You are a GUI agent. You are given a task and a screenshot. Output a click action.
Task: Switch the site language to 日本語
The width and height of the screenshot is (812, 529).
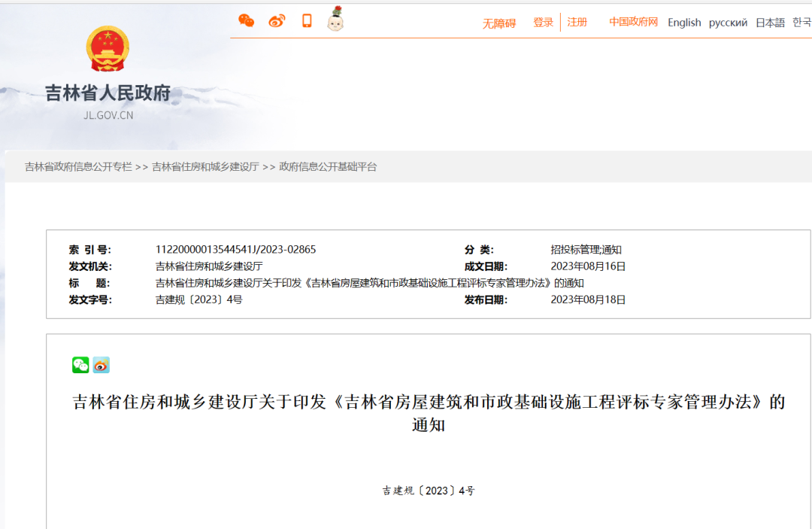pyautogui.click(x=769, y=23)
